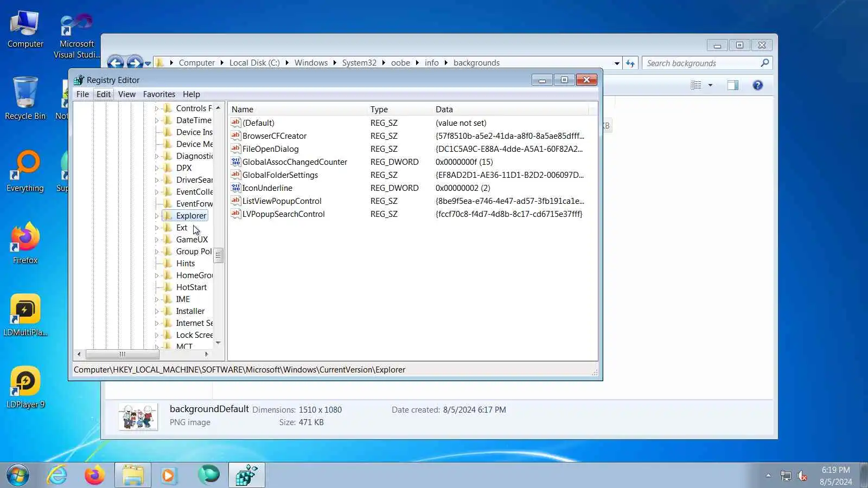
Task: Click the Registry Editor title bar icon
Action: 79,80
